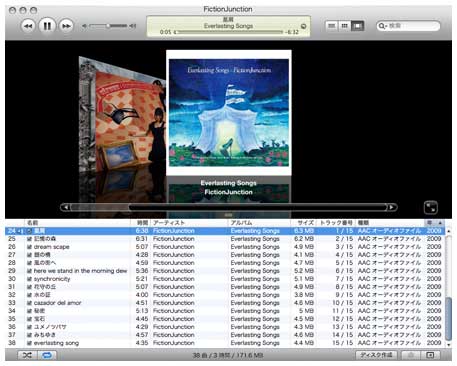Sort by the アーティスト column header
Viewport: 457px width, 366px height.
coord(190,223)
